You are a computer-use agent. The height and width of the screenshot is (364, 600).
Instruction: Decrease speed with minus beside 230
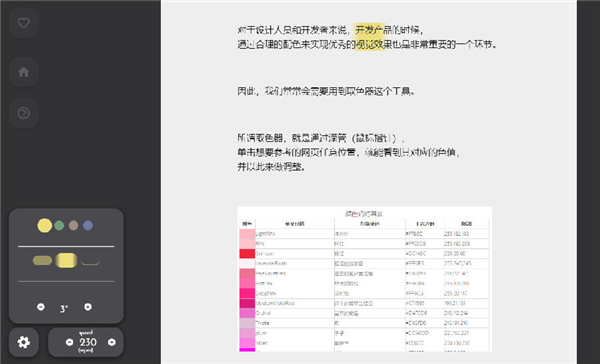69,342
